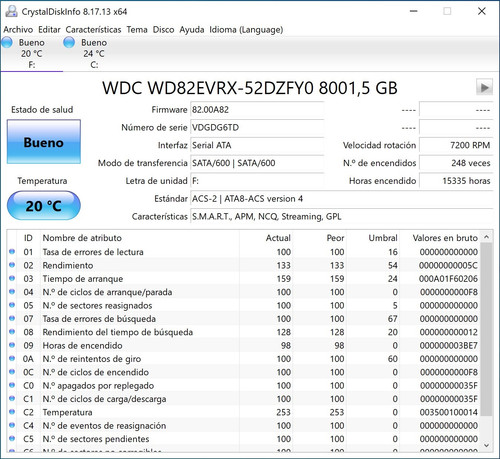This screenshot has height=459, width=500.
Task: Click the Letra de unidad field F:
Action: (257, 181)
